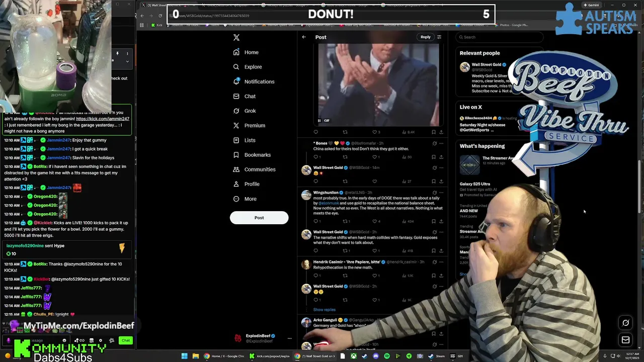Expand the More menu in X sidebar
The height and width of the screenshot is (362, 644).
tap(245, 199)
